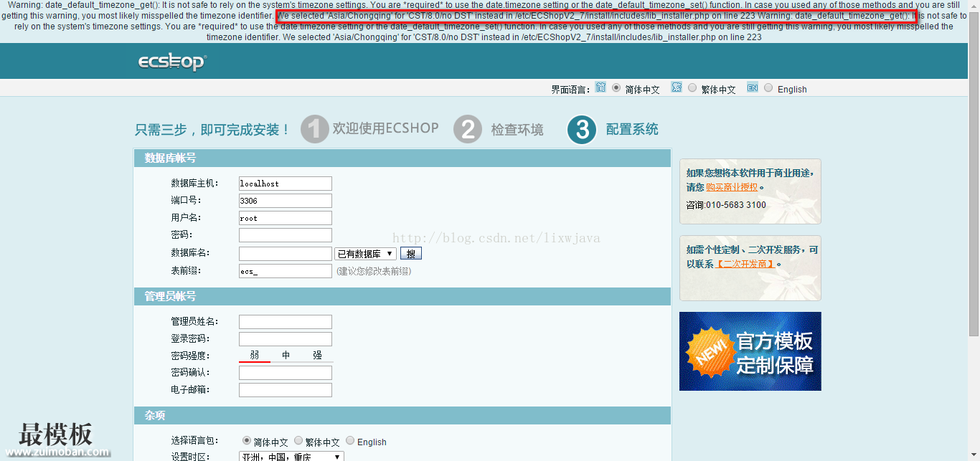Click the 咨询:010-5683 3100 text
This screenshot has width=980, height=461.
click(726, 205)
